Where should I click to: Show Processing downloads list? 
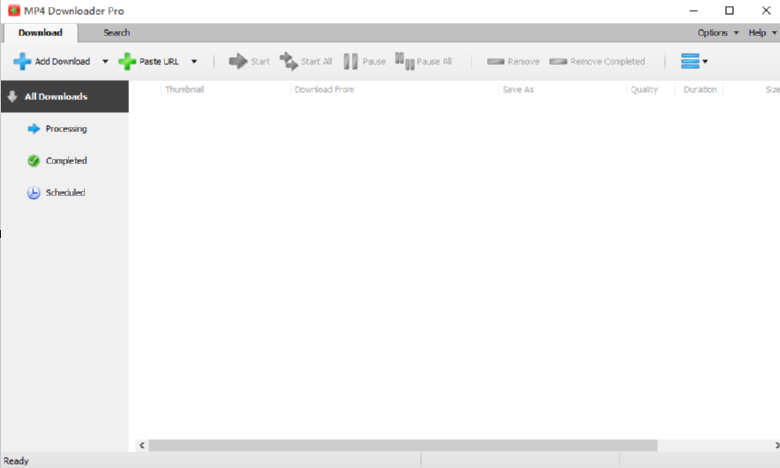(x=65, y=129)
